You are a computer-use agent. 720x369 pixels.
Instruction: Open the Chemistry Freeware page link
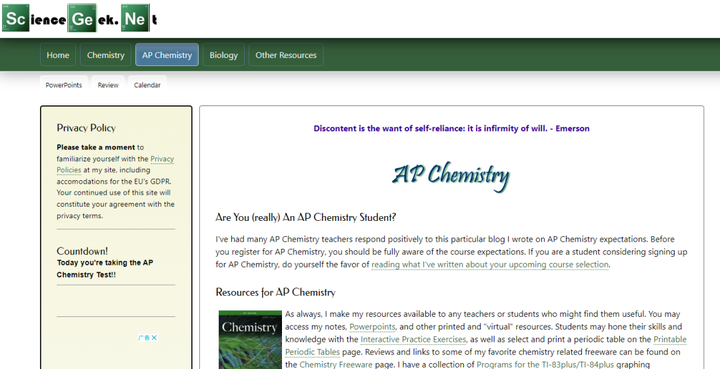336,364
